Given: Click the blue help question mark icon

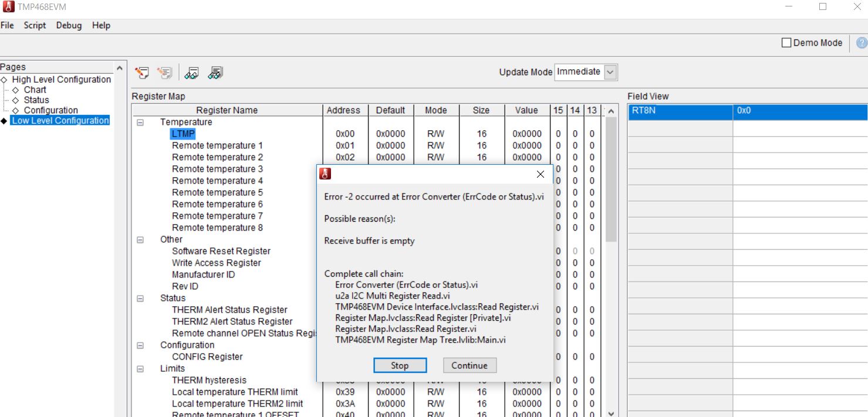Looking at the screenshot, I should click(x=862, y=43).
